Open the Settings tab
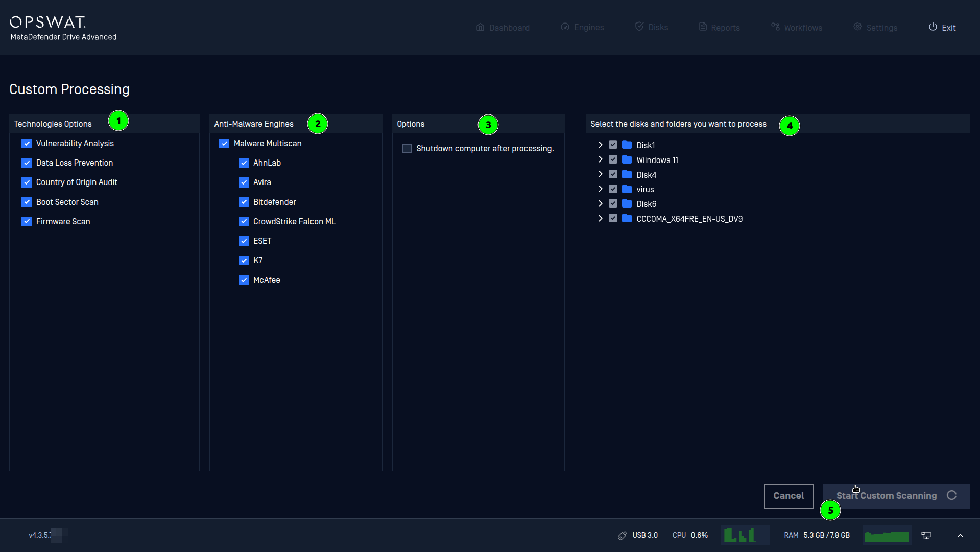This screenshot has height=552, width=980. (875, 28)
